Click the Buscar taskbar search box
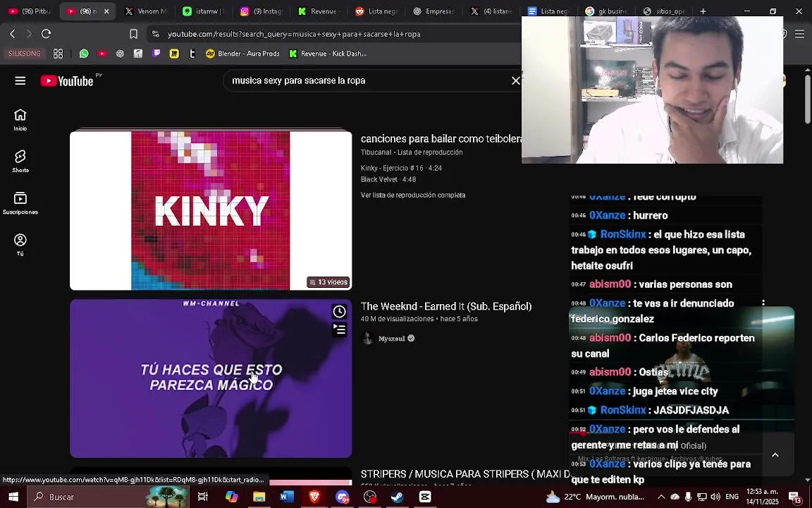 pyautogui.click(x=108, y=497)
